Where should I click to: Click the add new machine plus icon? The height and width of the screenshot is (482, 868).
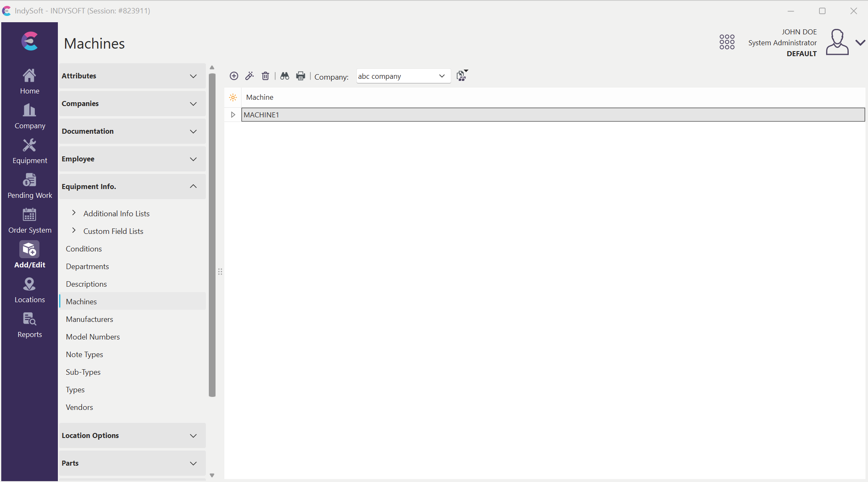click(234, 76)
